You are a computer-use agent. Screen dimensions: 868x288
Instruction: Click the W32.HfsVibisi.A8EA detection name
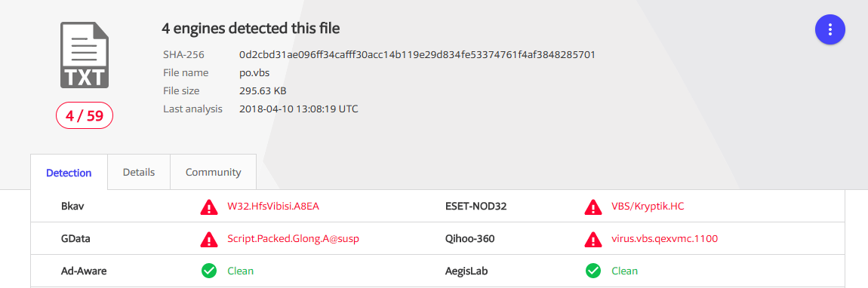coord(273,206)
